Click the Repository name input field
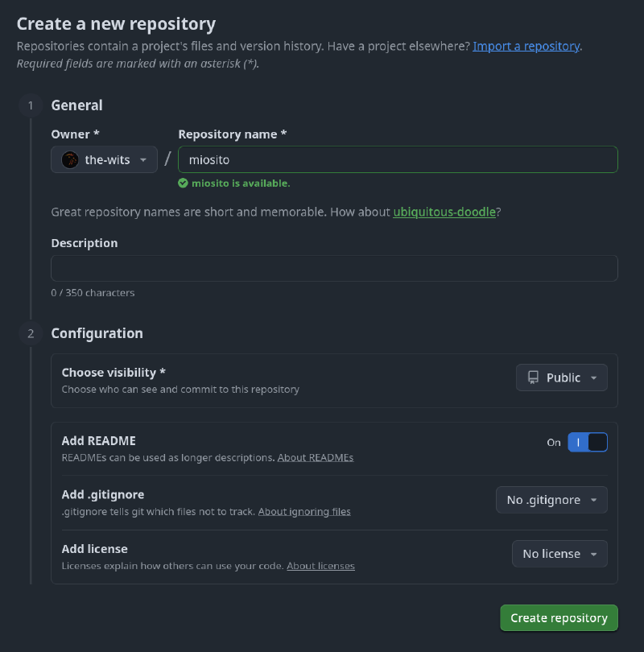The image size is (644, 652). (398, 159)
